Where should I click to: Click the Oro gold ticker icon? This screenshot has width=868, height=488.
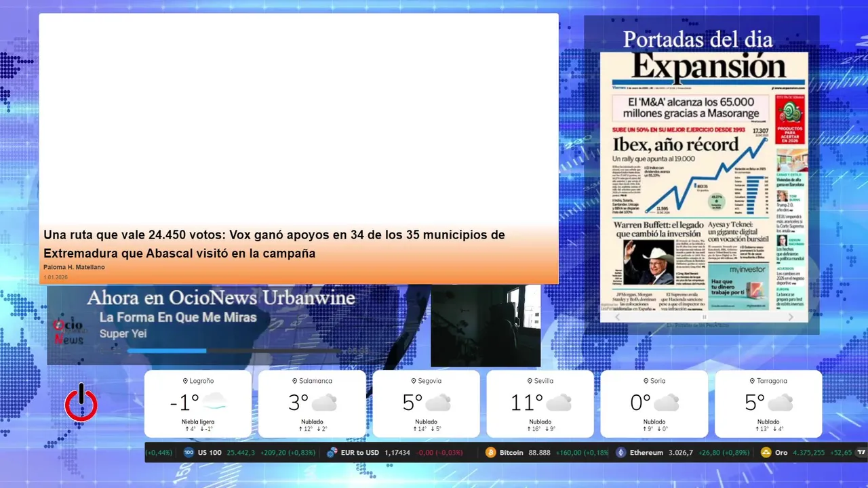766,452
